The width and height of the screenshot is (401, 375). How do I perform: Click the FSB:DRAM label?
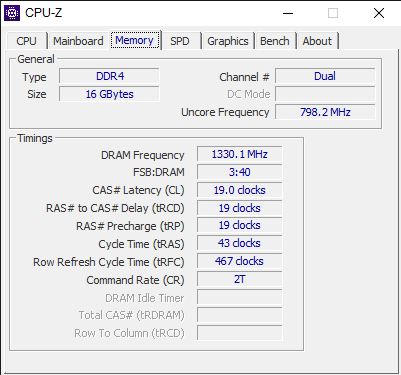[x=159, y=172]
